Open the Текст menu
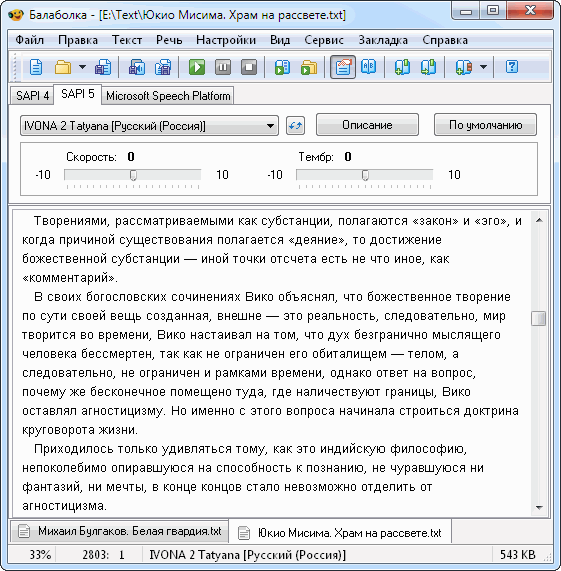 coord(127,40)
